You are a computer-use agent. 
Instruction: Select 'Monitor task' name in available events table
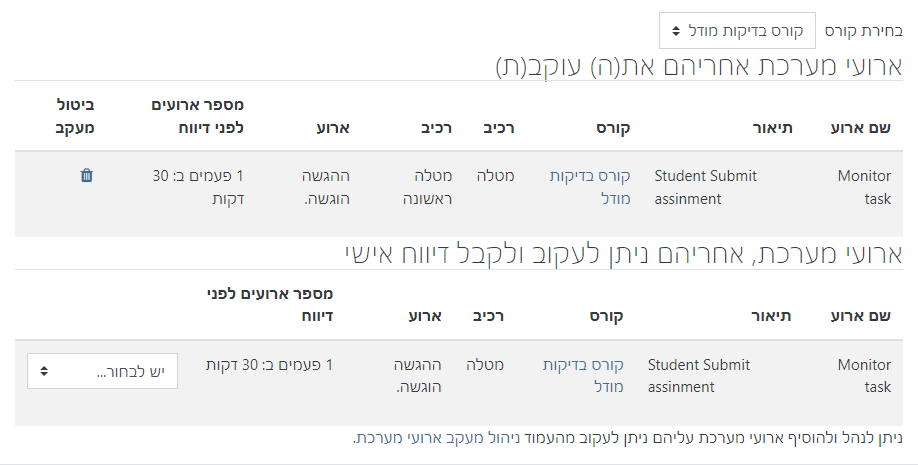pyautogui.click(x=864, y=376)
